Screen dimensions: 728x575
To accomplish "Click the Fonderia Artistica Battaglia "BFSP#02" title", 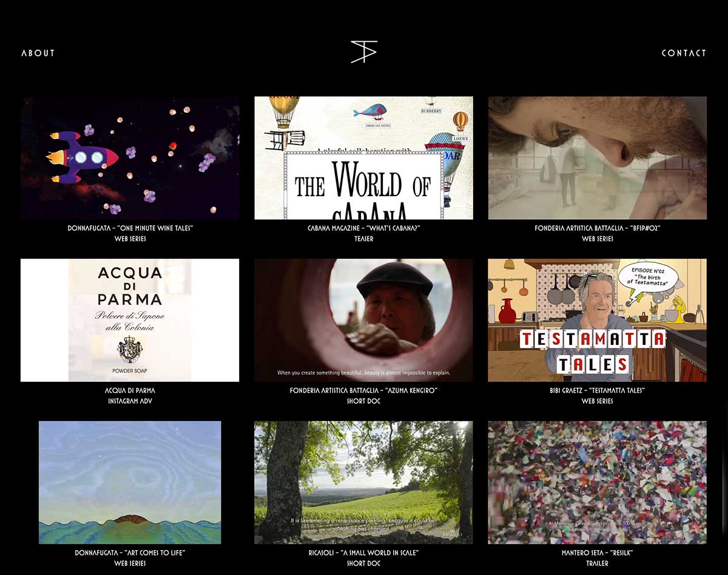I will click(x=597, y=228).
